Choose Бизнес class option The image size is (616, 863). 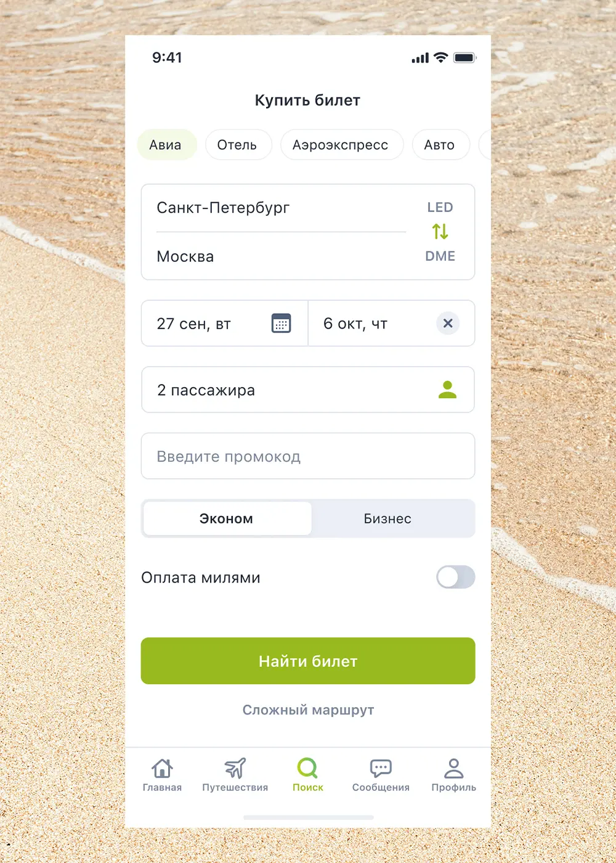point(387,518)
